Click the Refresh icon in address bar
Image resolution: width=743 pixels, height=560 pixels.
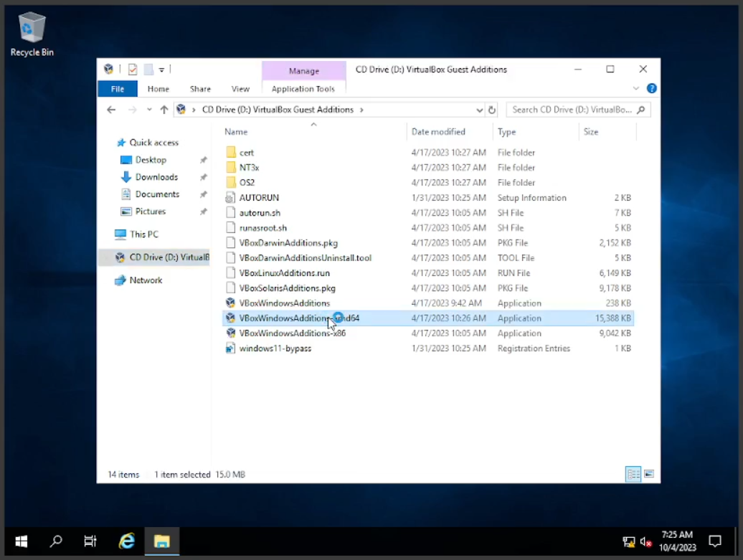tap(492, 110)
